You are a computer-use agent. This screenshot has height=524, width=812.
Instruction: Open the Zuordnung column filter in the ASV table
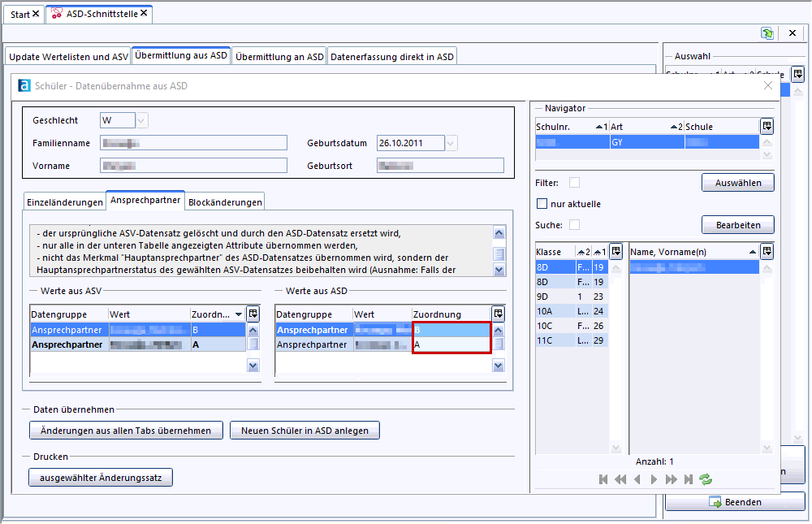pyautogui.click(x=238, y=314)
